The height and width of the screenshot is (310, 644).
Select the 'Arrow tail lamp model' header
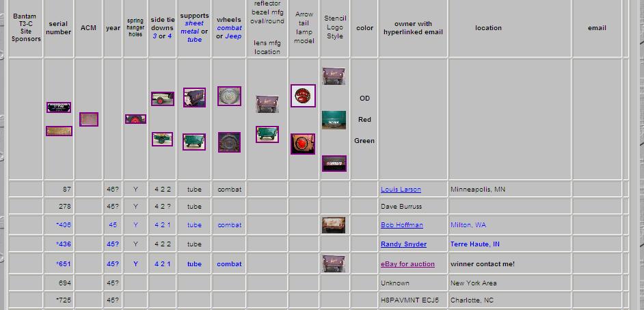pos(304,27)
